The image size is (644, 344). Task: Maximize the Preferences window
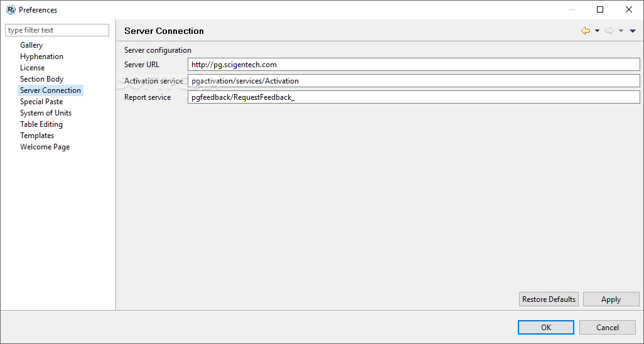click(600, 9)
